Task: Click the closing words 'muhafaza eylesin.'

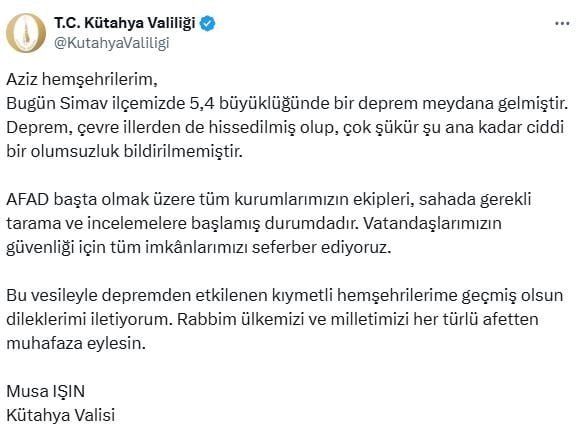Action: coord(76,344)
